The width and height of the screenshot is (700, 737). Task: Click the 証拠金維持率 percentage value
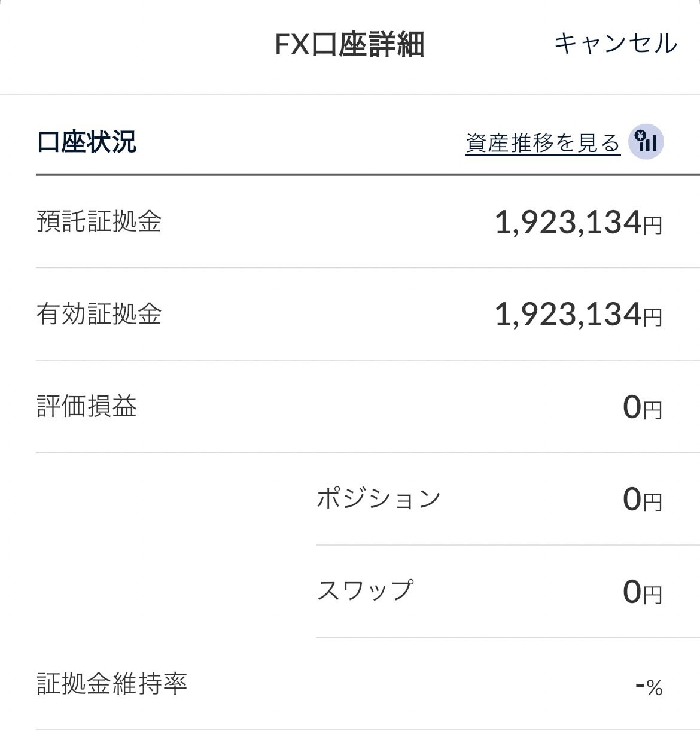pos(649,686)
